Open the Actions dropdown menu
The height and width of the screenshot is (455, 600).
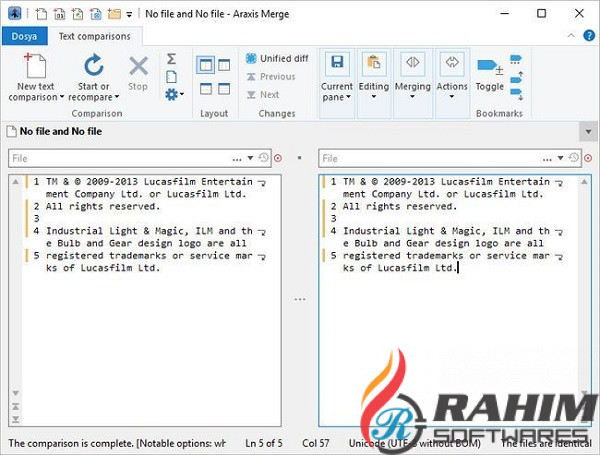point(452,81)
